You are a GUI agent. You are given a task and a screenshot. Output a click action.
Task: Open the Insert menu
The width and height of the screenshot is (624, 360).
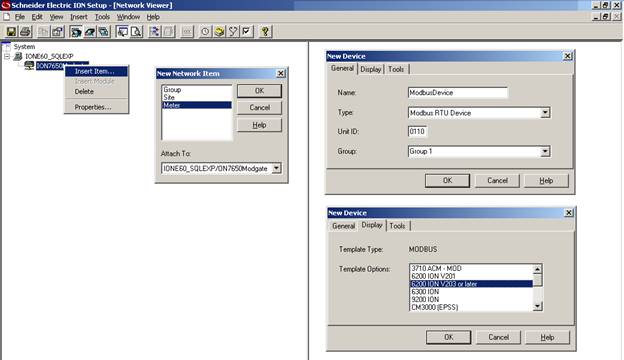(78, 17)
